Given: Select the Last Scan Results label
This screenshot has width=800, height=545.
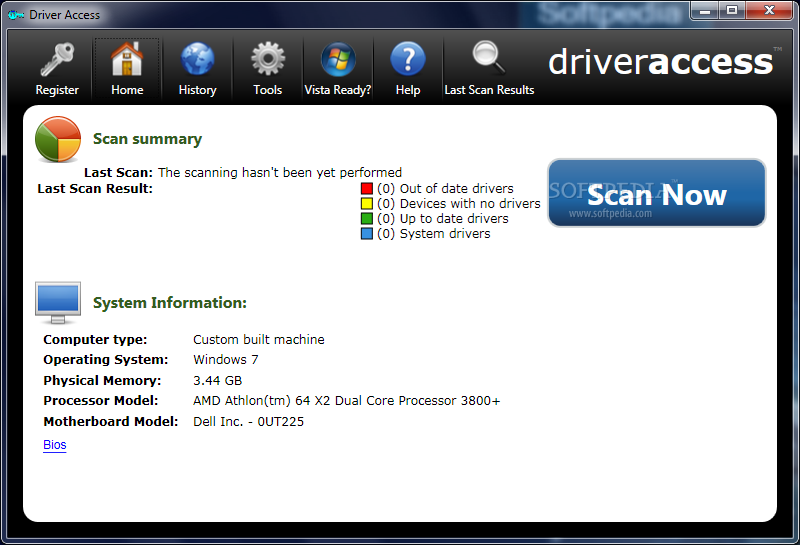Looking at the screenshot, I should pyautogui.click(x=489, y=90).
